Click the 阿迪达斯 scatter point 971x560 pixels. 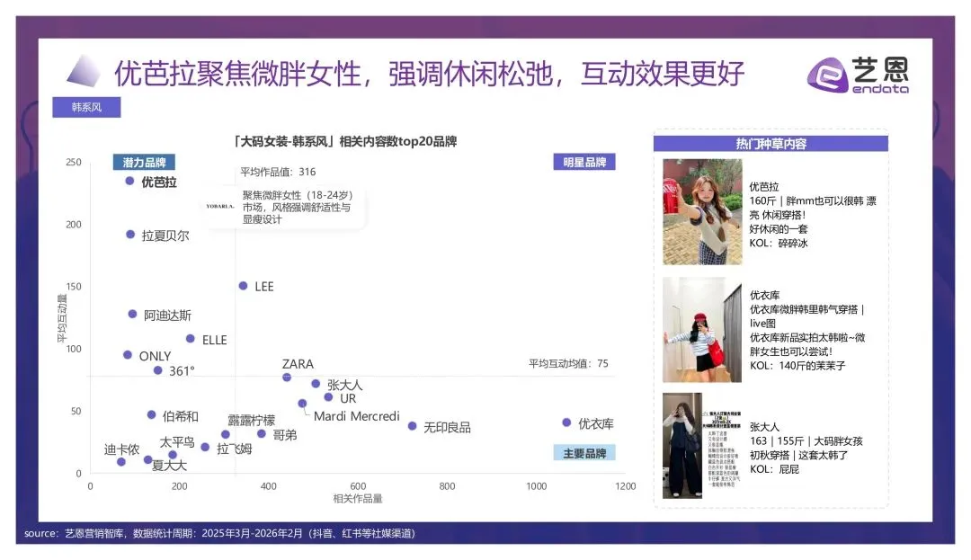(x=132, y=315)
